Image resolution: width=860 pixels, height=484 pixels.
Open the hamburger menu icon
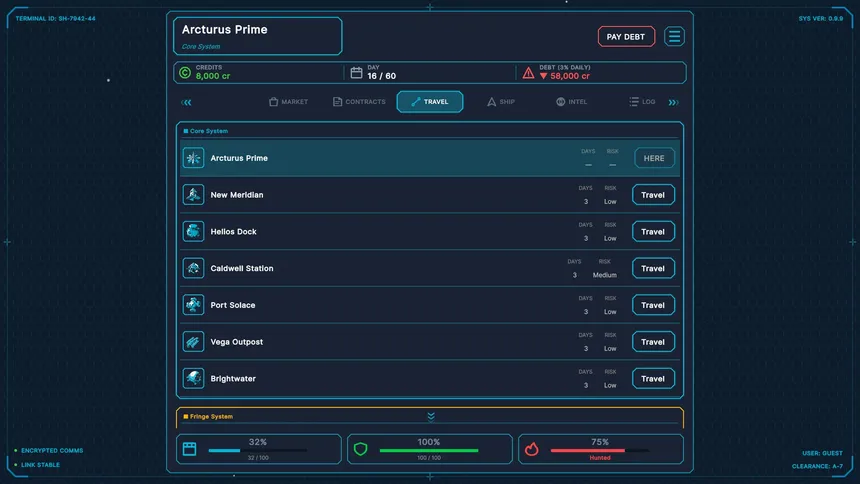tap(674, 36)
